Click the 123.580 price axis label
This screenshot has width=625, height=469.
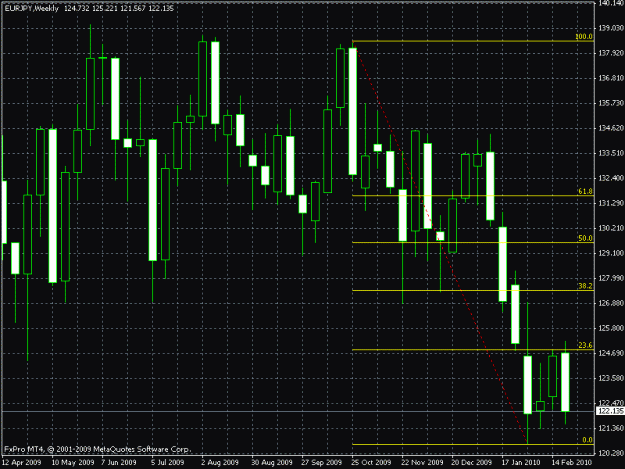611,378
